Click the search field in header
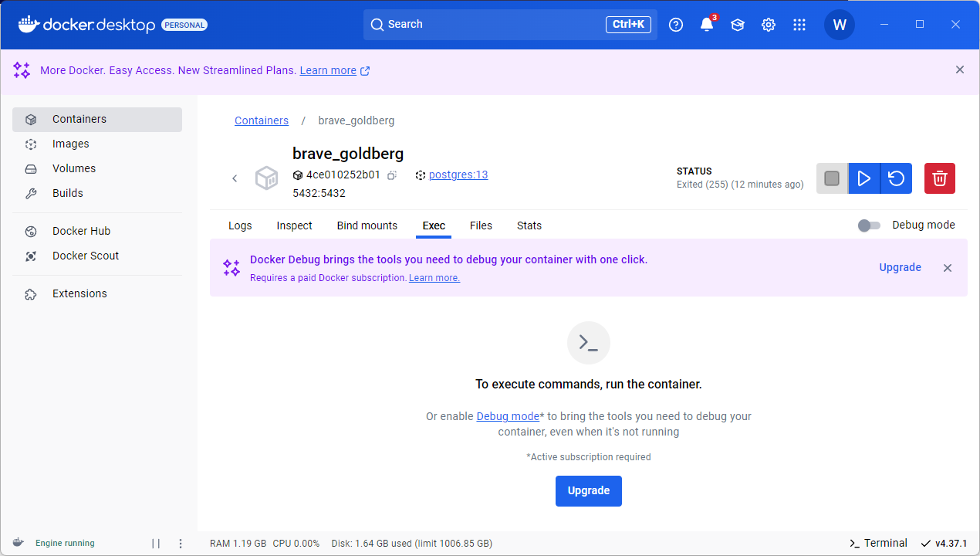 coord(510,25)
